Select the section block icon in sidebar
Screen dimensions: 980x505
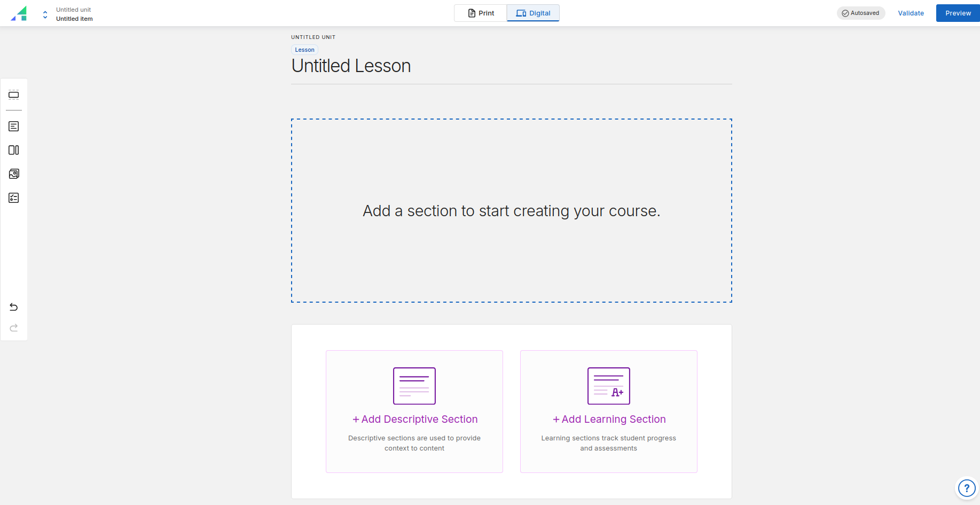pyautogui.click(x=14, y=95)
